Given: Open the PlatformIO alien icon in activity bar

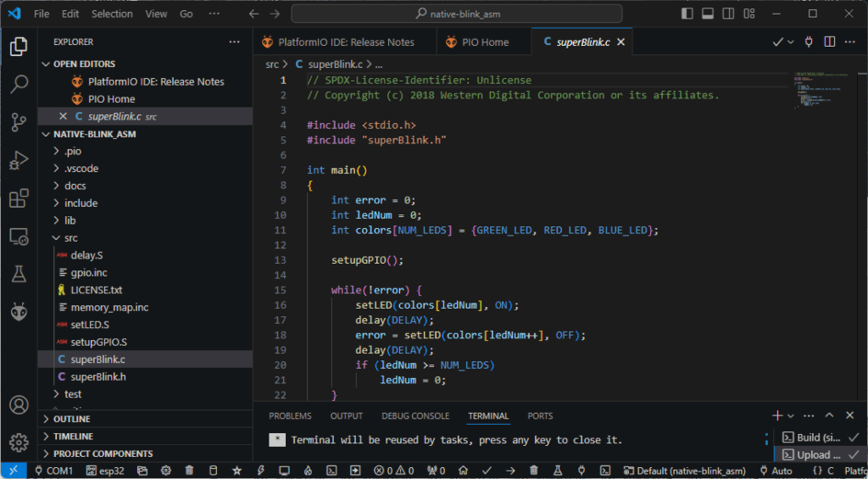Looking at the screenshot, I should (x=19, y=312).
